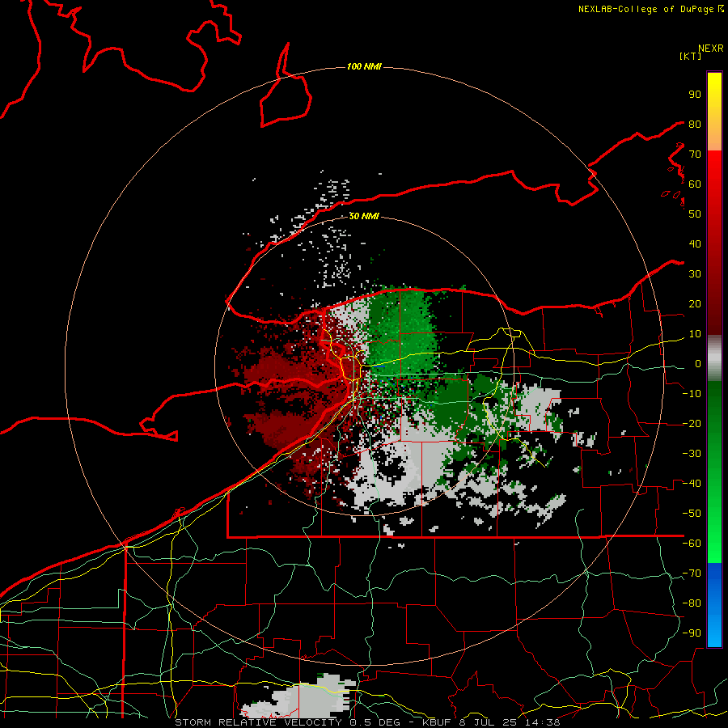Click the 90 value on velocity scale

[695, 95]
